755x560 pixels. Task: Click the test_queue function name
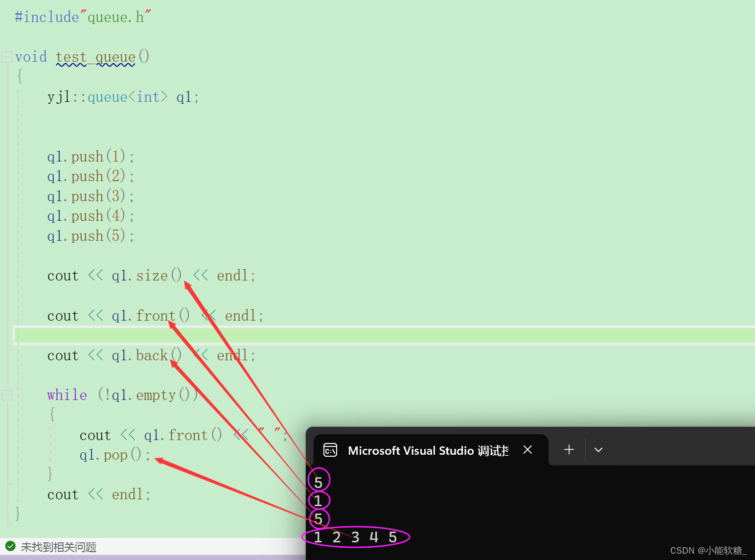tap(95, 58)
